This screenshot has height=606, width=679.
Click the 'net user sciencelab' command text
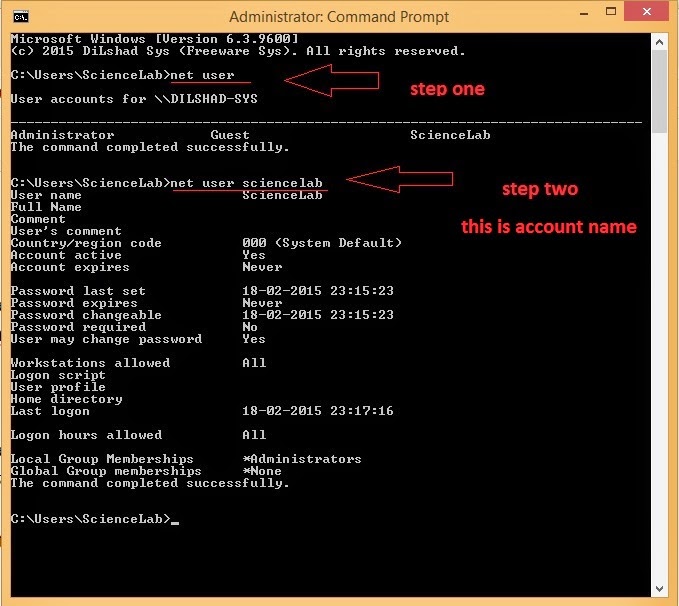[x=246, y=183]
